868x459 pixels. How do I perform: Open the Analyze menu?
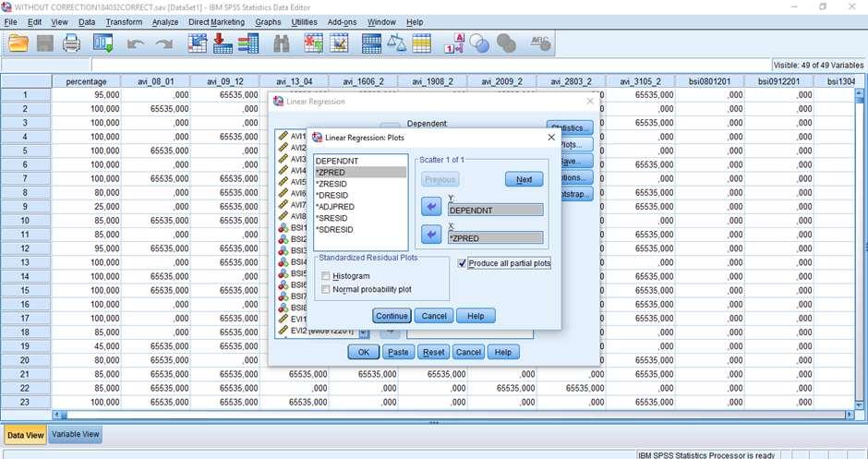coord(165,22)
